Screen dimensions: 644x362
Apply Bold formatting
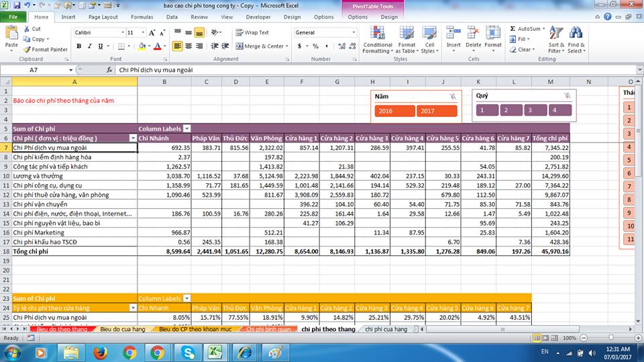click(79, 46)
